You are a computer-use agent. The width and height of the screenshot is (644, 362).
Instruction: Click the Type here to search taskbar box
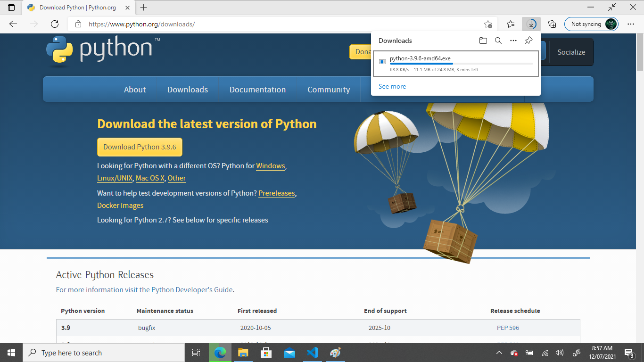(x=104, y=353)
